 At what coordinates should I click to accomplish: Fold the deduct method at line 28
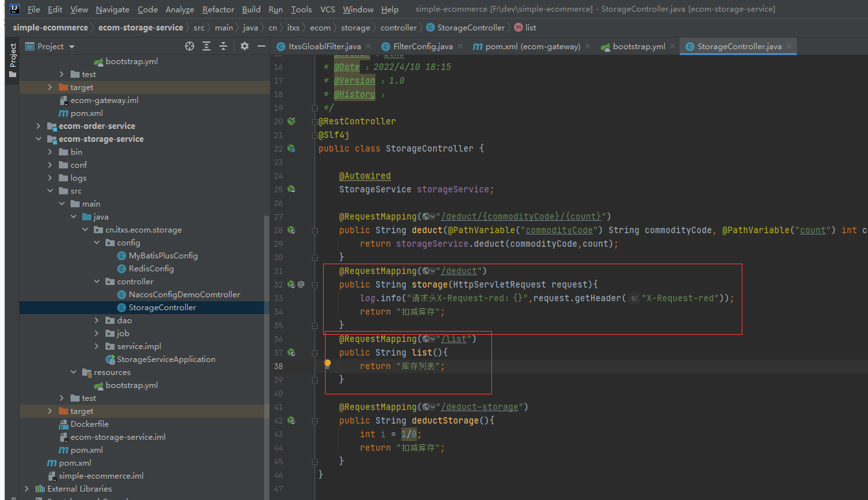tap(315, 230)
